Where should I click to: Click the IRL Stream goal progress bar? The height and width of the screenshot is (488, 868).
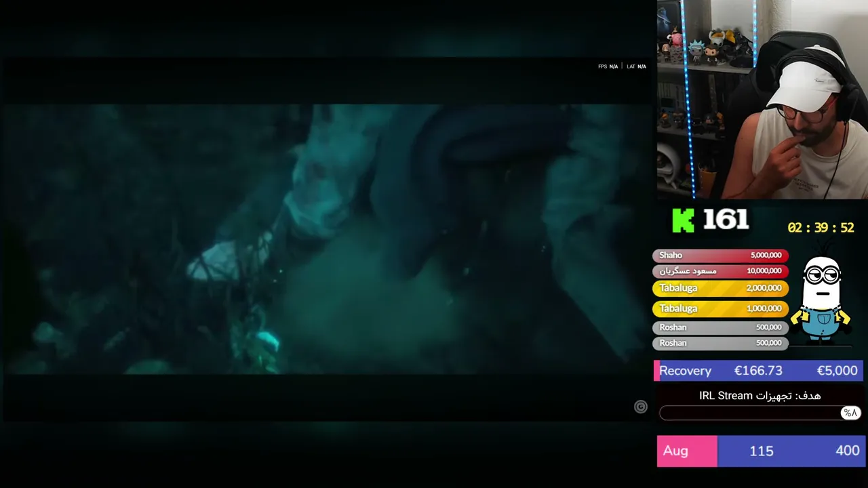(x=760, y=413)
